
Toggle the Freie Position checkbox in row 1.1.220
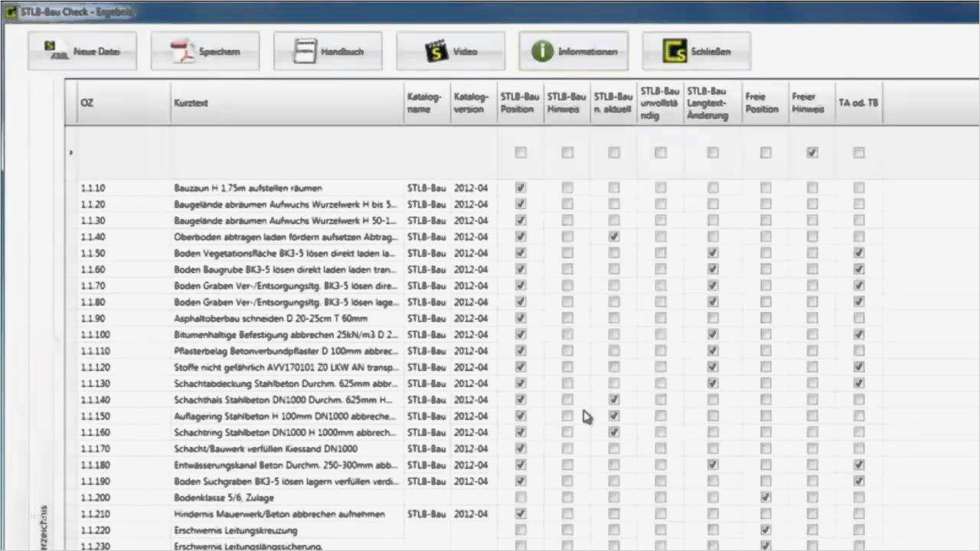[766, 530]
